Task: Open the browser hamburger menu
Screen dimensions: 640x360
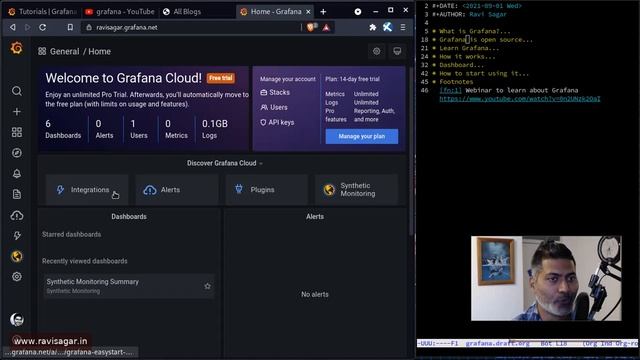Action: click(x=403, y=27)
